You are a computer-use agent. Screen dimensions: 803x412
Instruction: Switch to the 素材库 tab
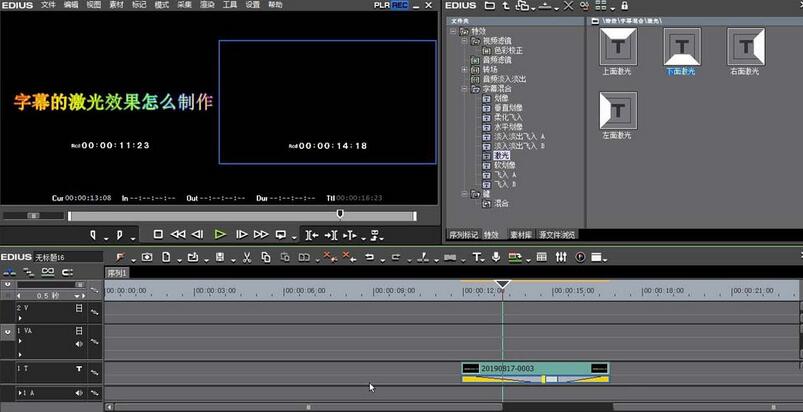click(519, 235)
